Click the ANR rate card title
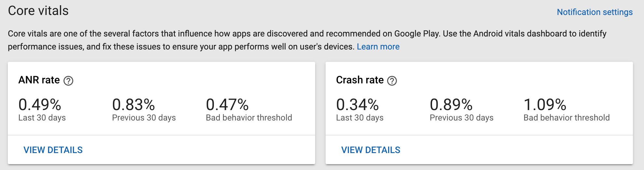The height and width of the screenshot is (170, 644). coord(39,80)
